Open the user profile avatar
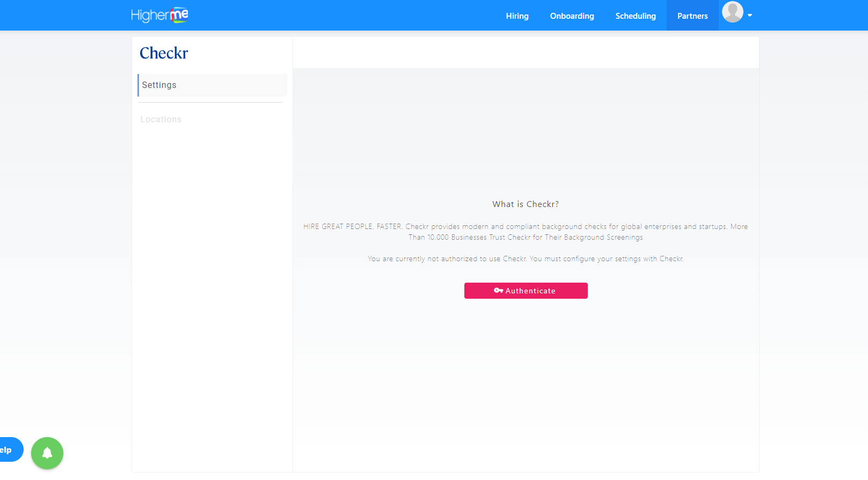Image resolution: width=868 pixels, height=480 pixels. 732,12
